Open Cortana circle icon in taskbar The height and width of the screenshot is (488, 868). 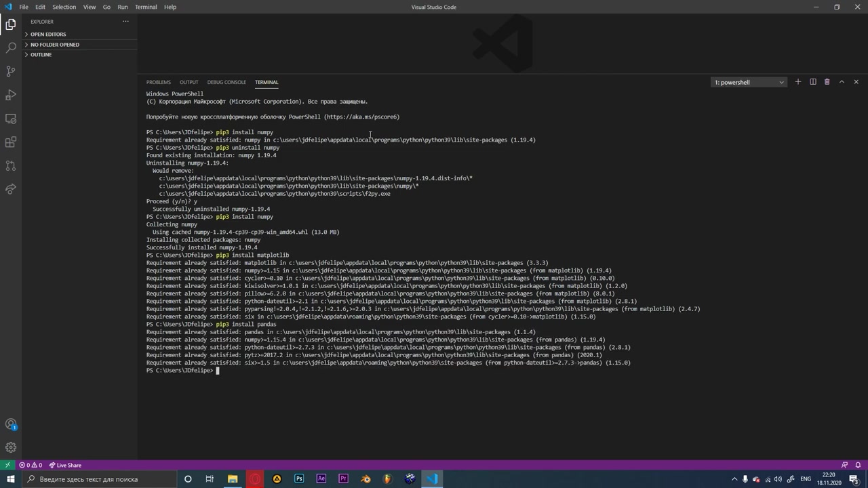click(188, 479)
